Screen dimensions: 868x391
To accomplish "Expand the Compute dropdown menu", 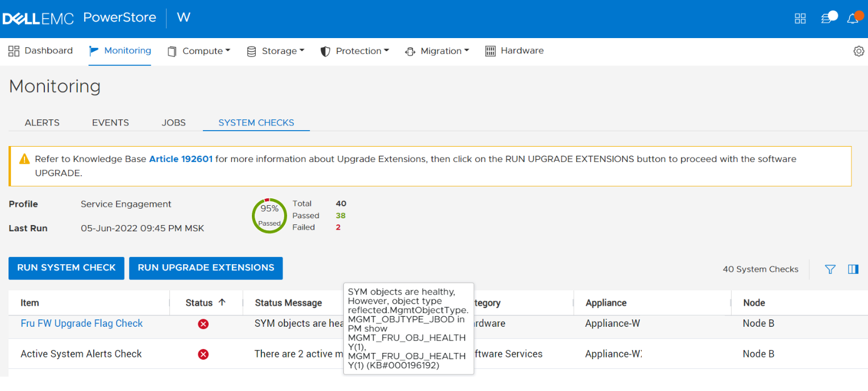I will click(x=199, y=51).
